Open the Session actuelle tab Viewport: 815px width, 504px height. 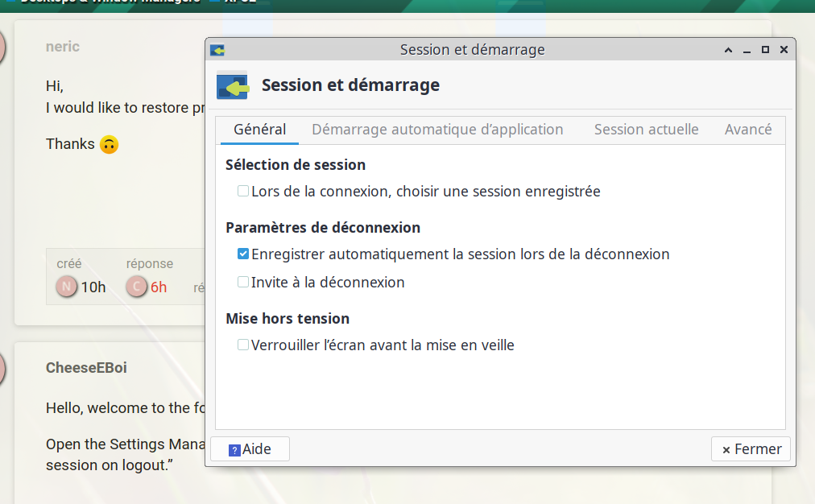(x=646, y=130)
